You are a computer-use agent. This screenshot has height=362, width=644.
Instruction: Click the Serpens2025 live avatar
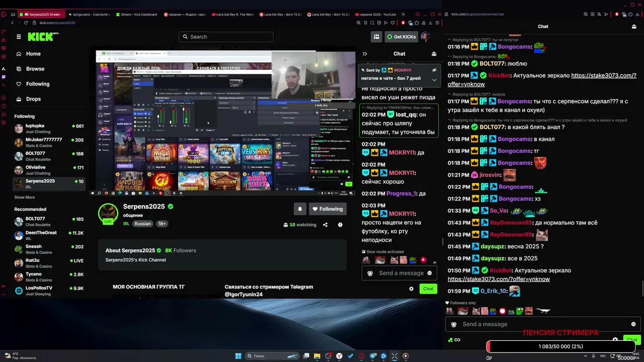tap(108, 213)
